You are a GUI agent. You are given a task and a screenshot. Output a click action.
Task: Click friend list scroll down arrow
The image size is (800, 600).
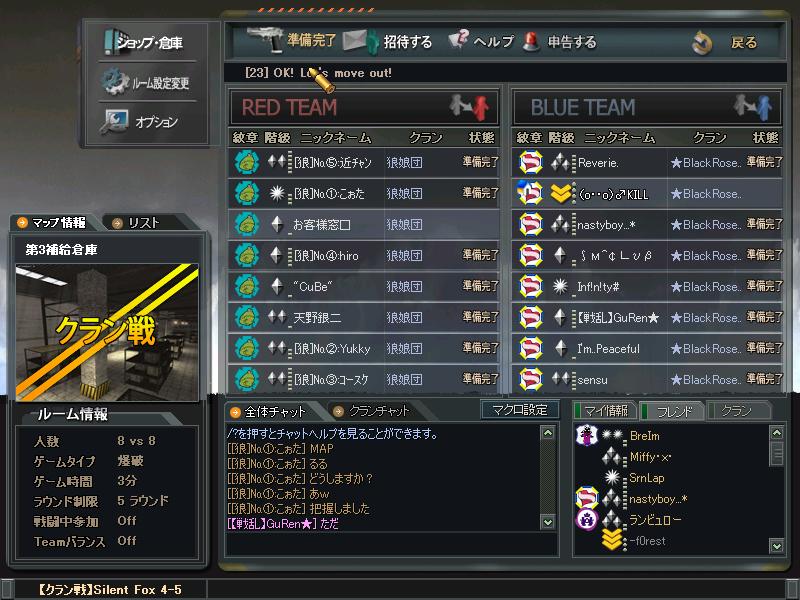(777, 546)
